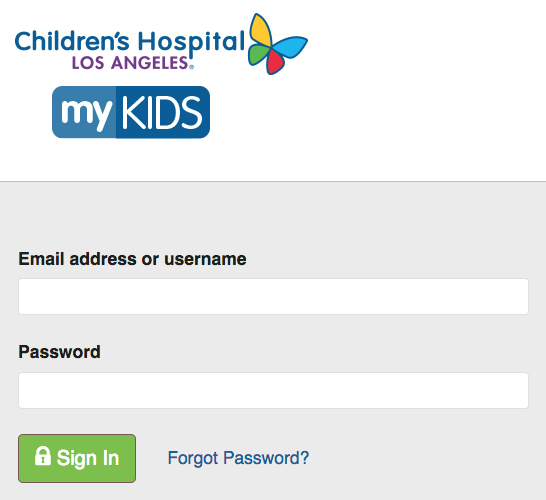Click the "Password" field label
546x500 pixels.
[59, 352]
